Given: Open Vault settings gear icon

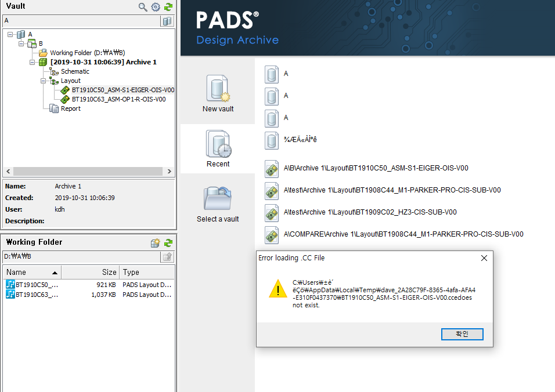Looking at the screenshot, I should 156,7.
